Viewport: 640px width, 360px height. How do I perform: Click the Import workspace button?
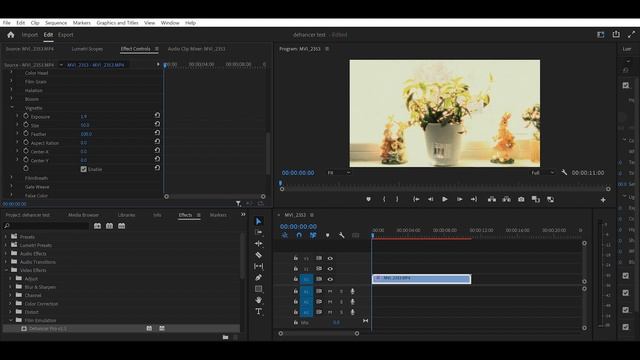[30, 35]
